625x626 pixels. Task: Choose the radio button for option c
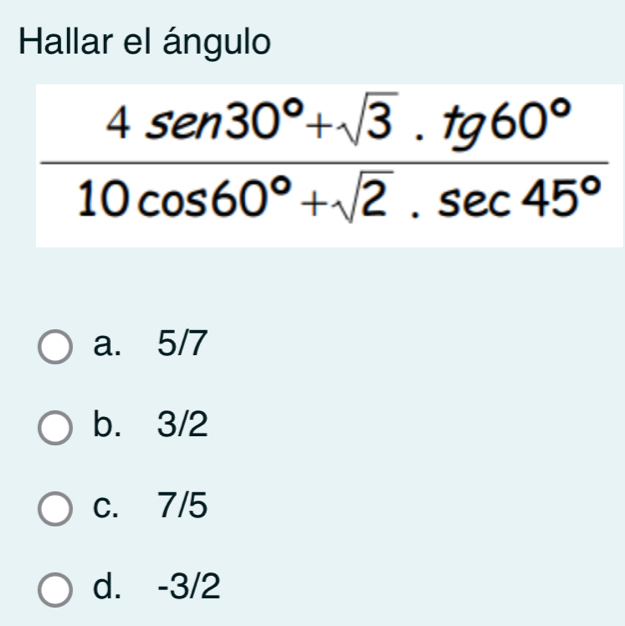(x=56, y=508)
